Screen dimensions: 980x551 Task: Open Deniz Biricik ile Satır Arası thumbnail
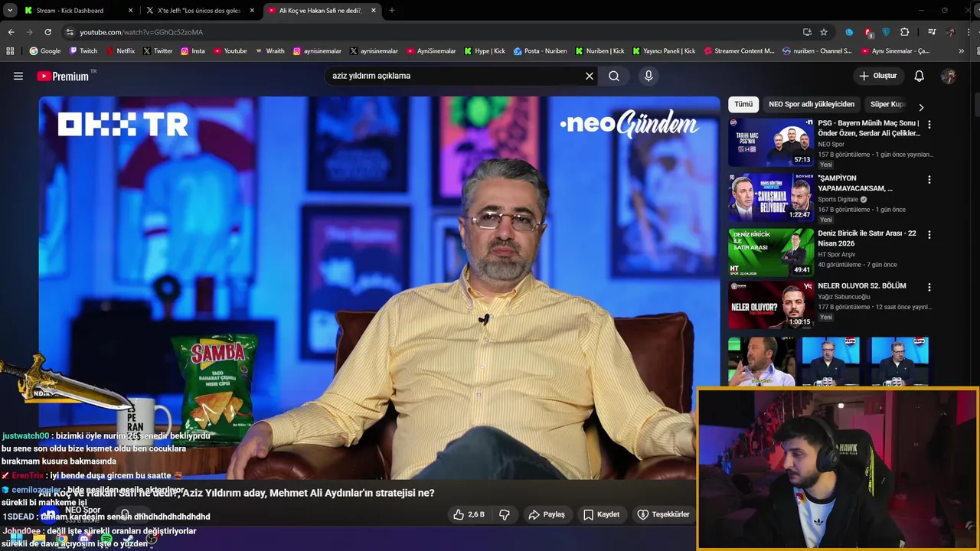pos(771,253)
